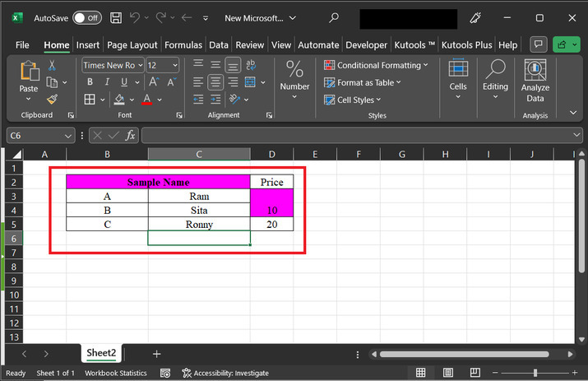
Task: Add a new sheet with plus button
Action: click(157, 354)
